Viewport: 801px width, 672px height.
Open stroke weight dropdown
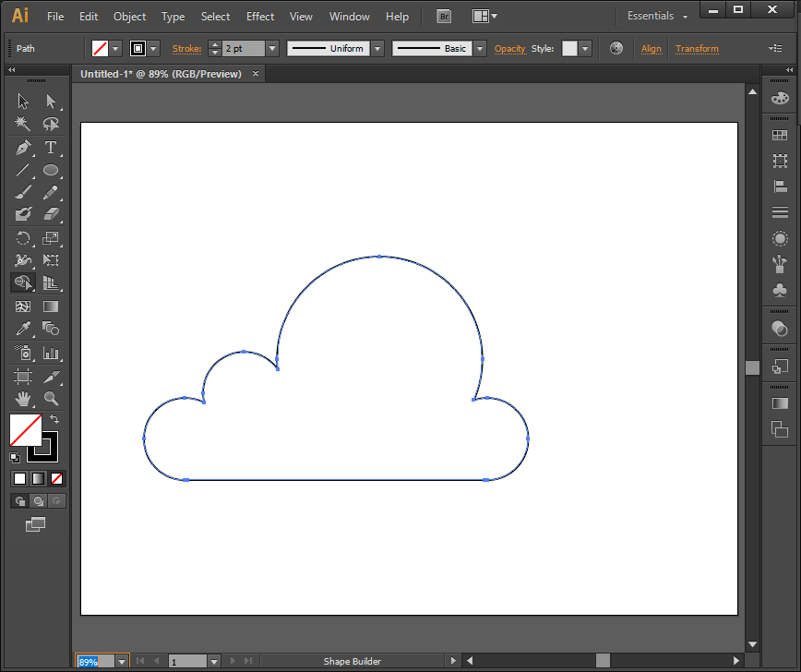click(272, 49)
